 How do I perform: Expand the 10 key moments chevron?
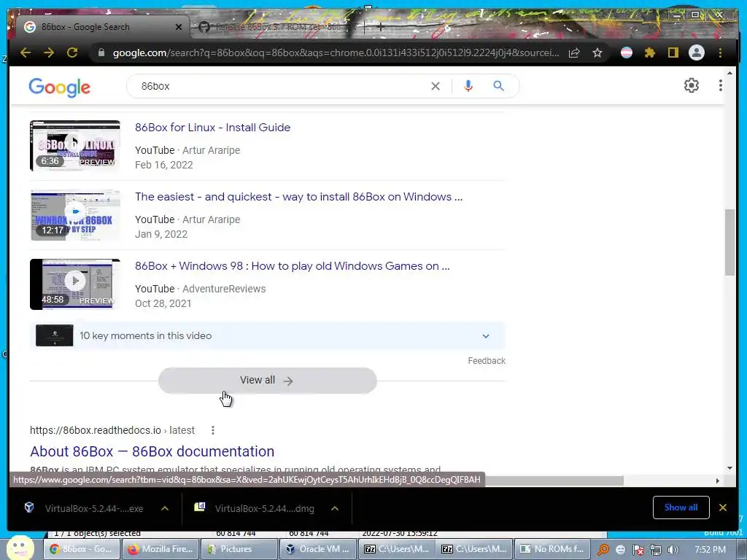pos(485,335)
